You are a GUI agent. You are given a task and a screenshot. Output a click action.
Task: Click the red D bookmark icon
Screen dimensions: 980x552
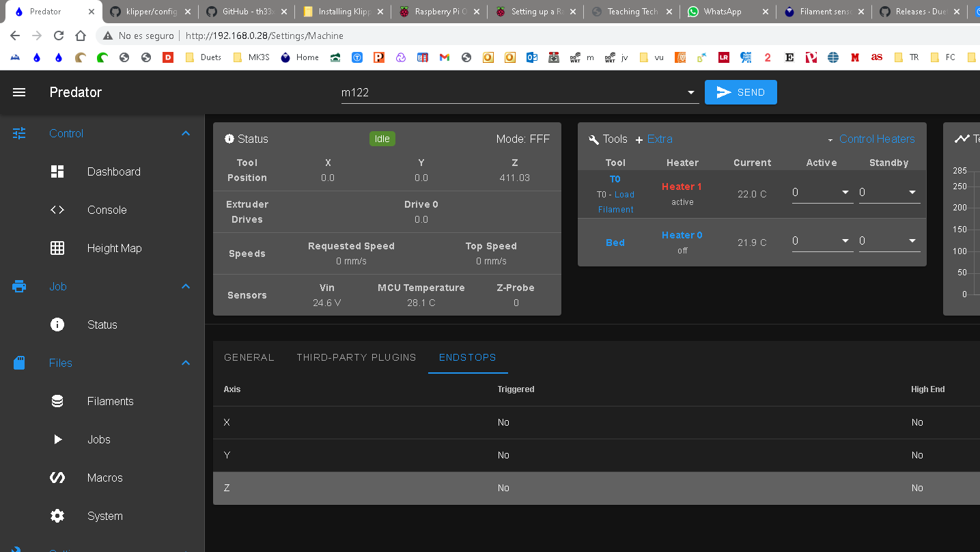168,57
